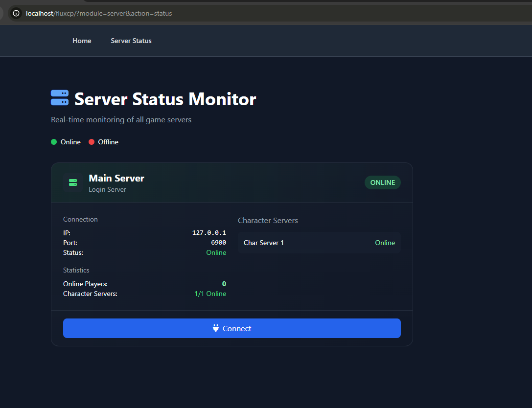Click the Server Status Monitor title
Viewport: 532px width, 408px height.
pyautogui.click(x=165, y=99)
